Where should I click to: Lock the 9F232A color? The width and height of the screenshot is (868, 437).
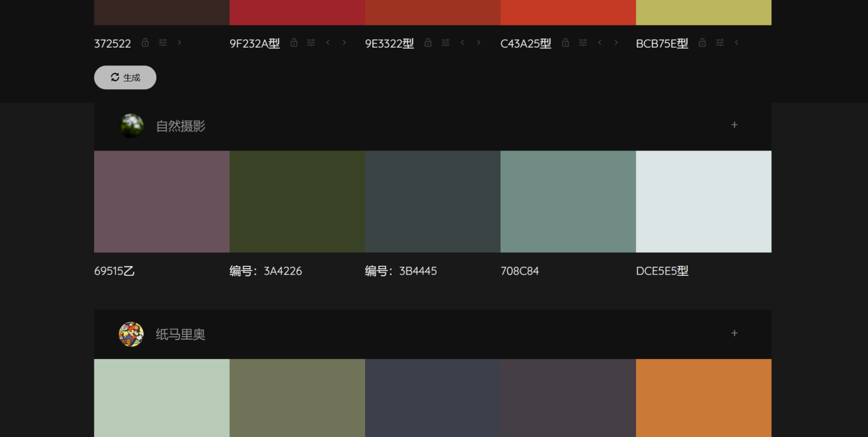pyautogui.click(x=294, y=43)
